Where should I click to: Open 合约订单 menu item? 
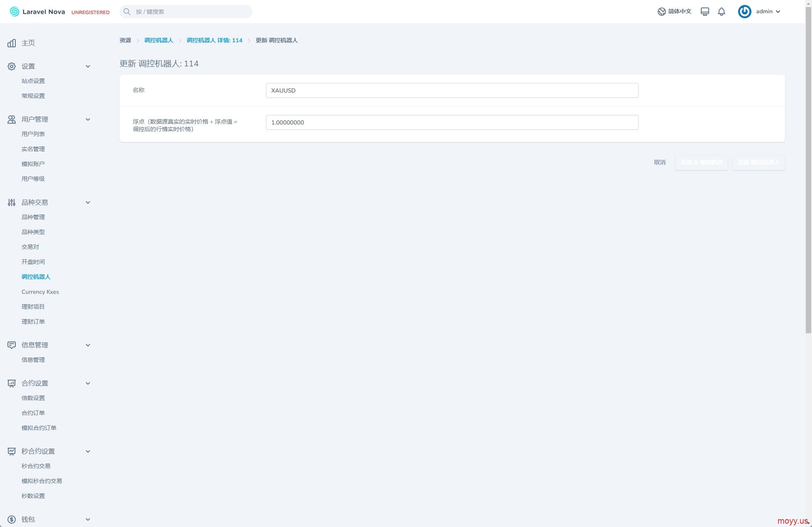coord(33,413)
